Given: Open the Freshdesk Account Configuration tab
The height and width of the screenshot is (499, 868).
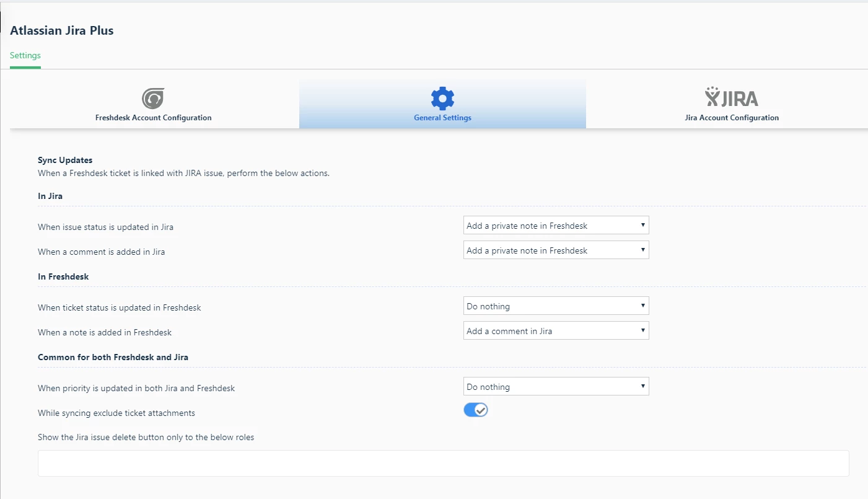Looking at the screenshot, I should tap(154, 104).
